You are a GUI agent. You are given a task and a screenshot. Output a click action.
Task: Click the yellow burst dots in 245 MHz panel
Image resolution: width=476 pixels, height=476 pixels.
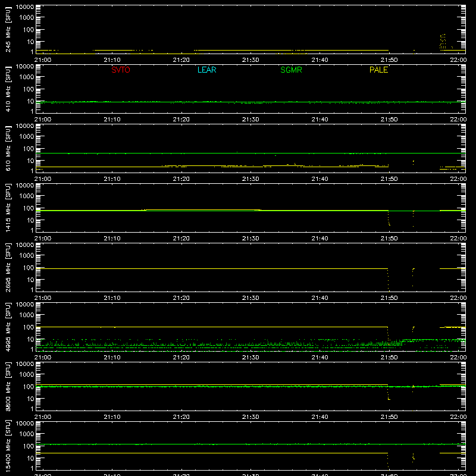pyautogui.click(x=443, y=42)
